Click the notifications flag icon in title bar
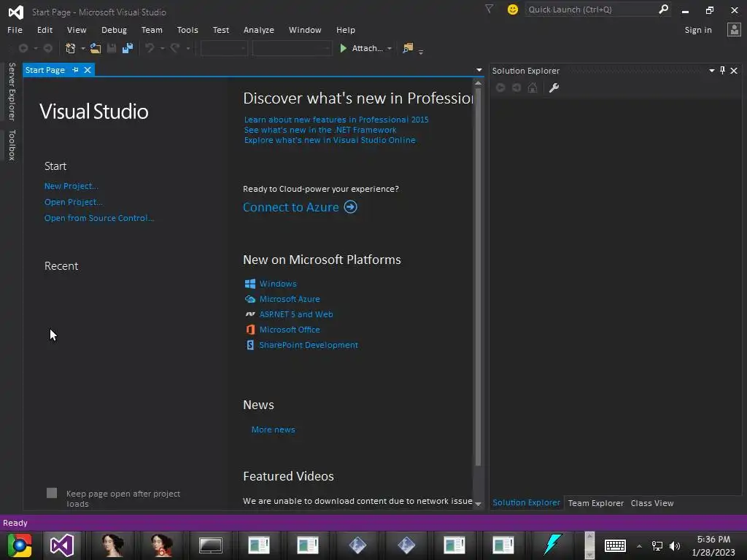The height and width of the screenshot is (560, 747). (489, 9)
